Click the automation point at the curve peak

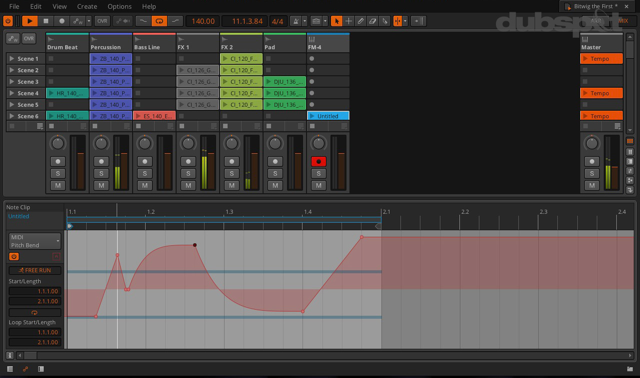[x=195, y=245]
